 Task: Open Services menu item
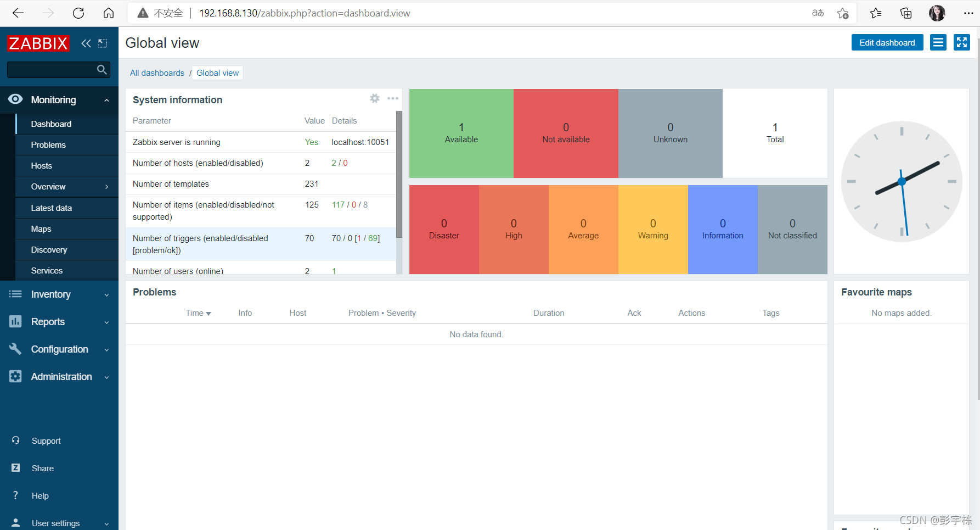(67, 271)
